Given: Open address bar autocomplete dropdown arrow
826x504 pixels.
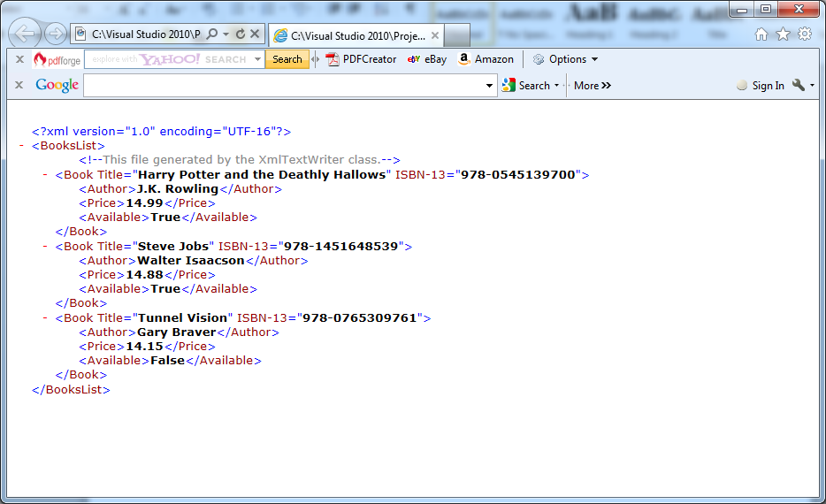Looking at the screenshot, I should click(x=226, y=34).
